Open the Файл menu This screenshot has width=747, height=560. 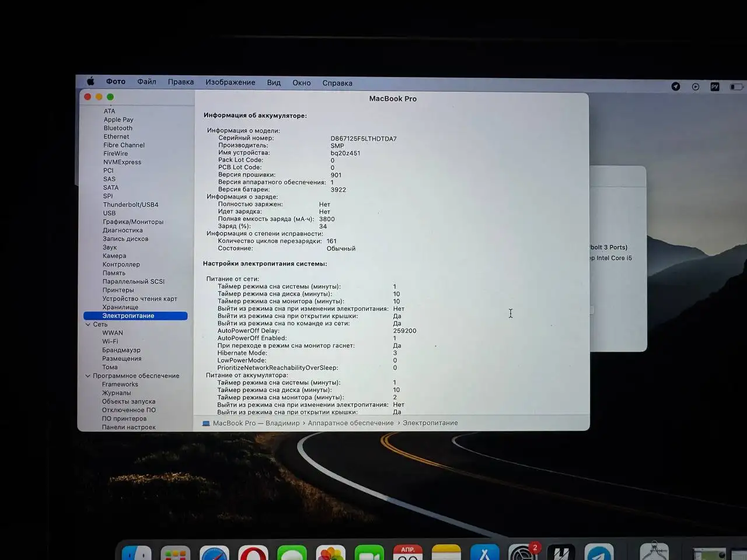click(x=146, y=82)
